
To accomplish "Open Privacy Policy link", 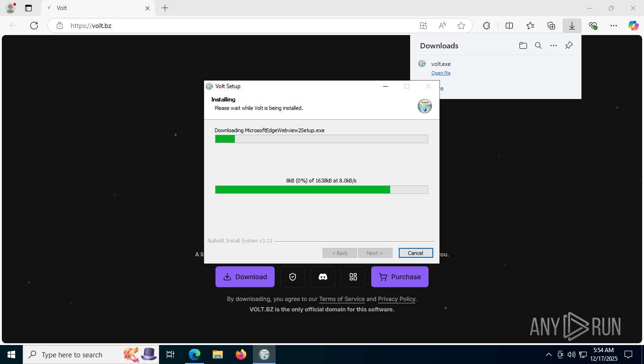I will coord(396,299).
